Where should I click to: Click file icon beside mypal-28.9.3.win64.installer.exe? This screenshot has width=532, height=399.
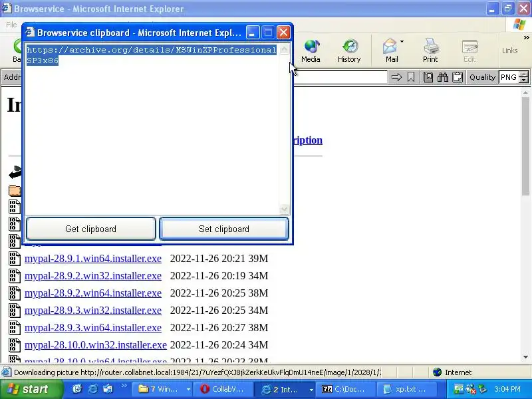pos(14,328)
